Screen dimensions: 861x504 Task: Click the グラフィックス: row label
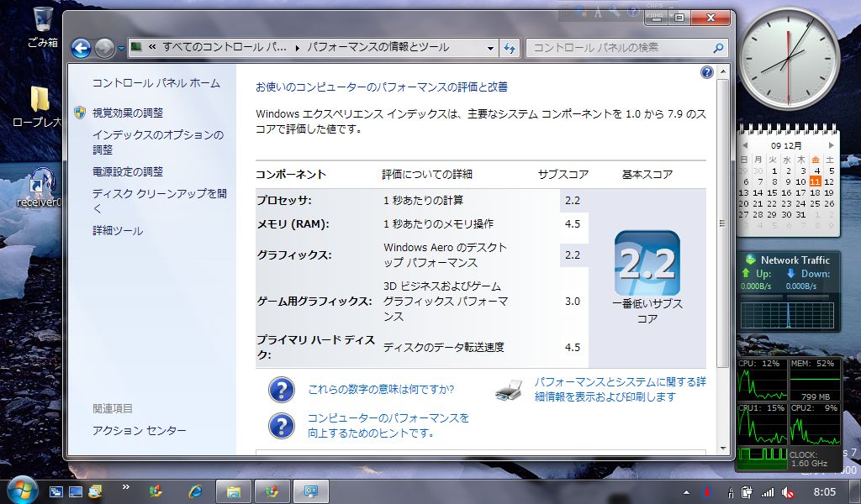coord(294,255)
